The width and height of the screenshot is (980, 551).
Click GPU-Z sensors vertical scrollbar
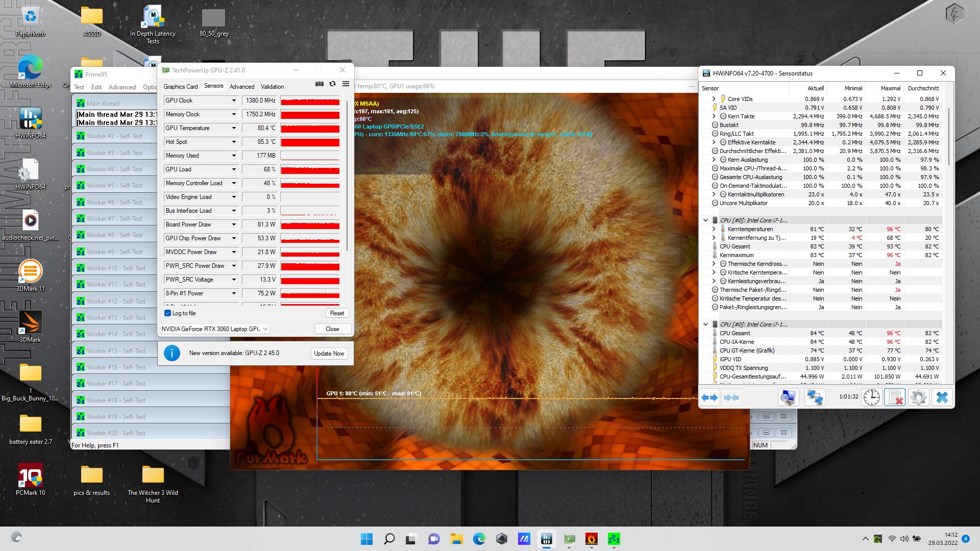point(347,176)
